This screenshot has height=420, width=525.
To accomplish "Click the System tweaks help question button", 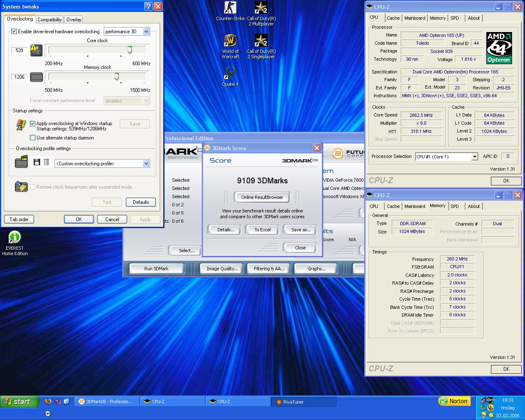I will tap(148, 6).
